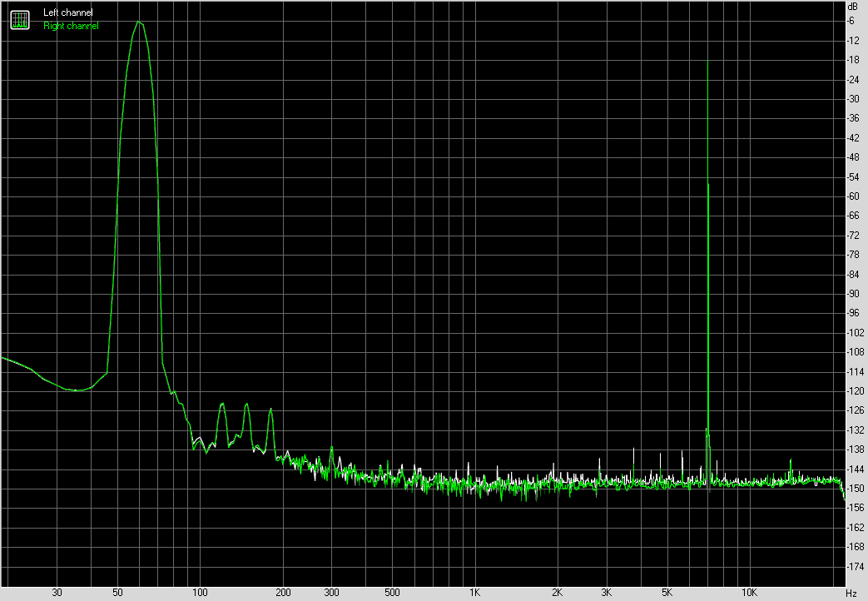Click the 100 frequency axis label
This screenshot has height=601, width=868.
(x=200, y=593)
